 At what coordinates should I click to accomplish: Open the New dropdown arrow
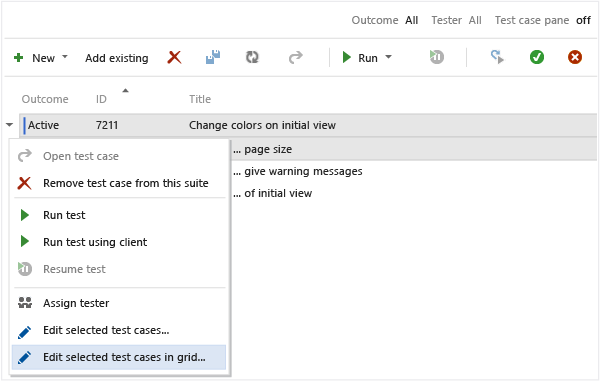(x=65, y=57)
